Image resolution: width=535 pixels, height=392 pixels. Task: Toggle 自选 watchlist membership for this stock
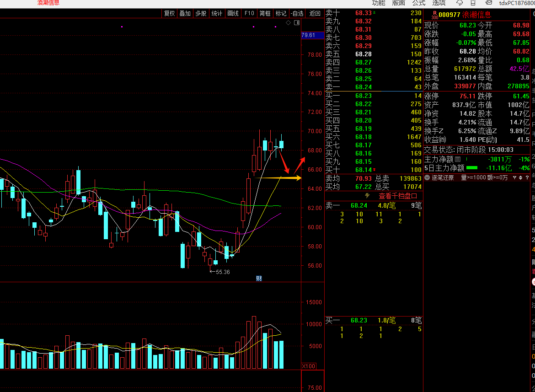pyautogui.click(x=297, y=13)
